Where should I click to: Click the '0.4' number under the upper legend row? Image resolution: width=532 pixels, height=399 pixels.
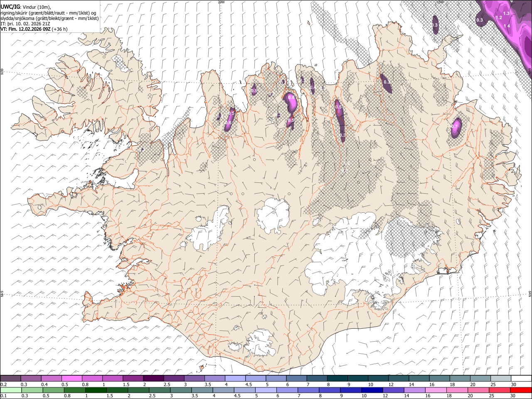(44, 384)
